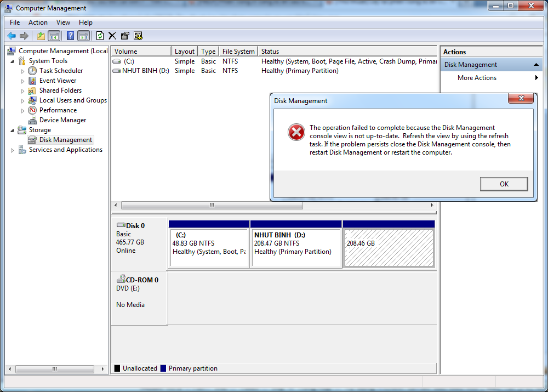The image size is (548, 392).
Task: Toggle the Show/Hide Action Pane button
Action: (x=83, y=36)
